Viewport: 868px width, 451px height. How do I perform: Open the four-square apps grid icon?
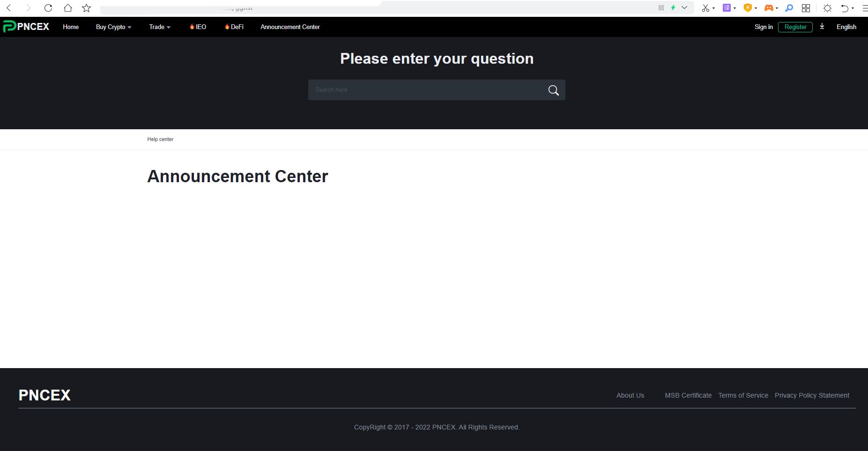806,8
